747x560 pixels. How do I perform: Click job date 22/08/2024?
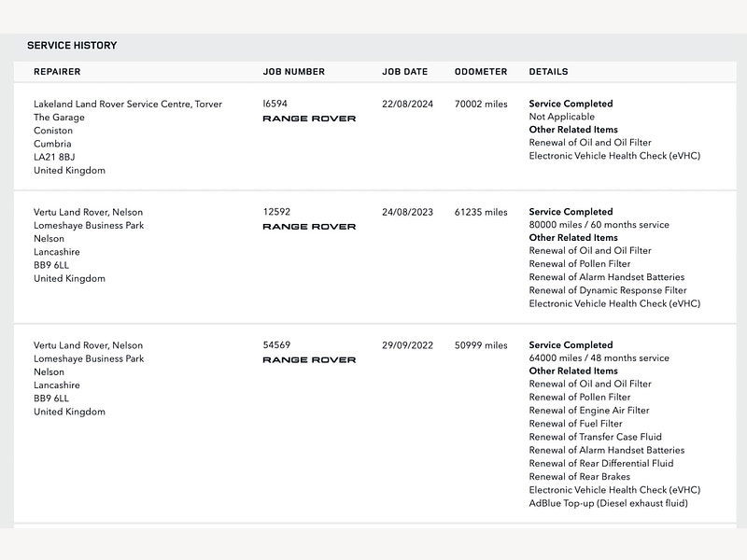[407, 104]
